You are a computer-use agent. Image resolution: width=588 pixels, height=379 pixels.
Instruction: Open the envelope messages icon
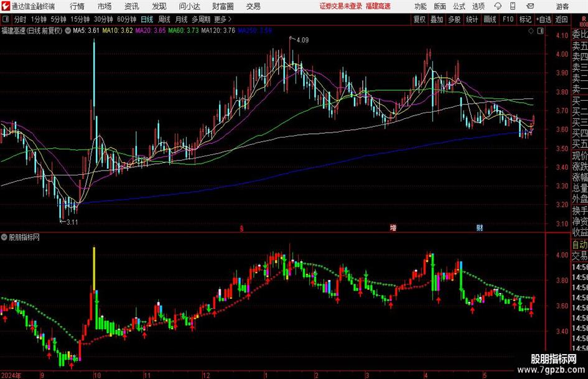click(x=530, y=6)
